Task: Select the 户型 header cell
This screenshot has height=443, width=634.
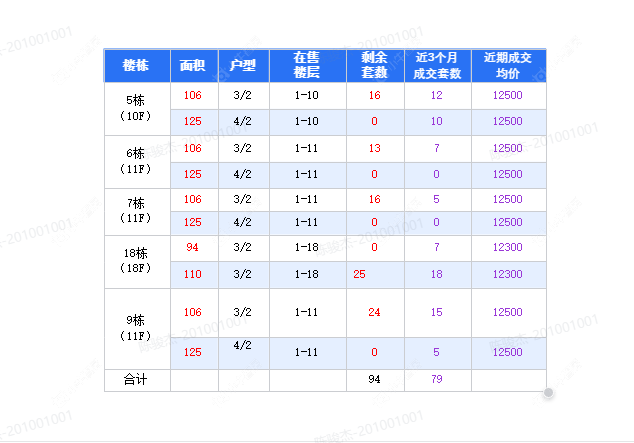Action: [243, 66]
